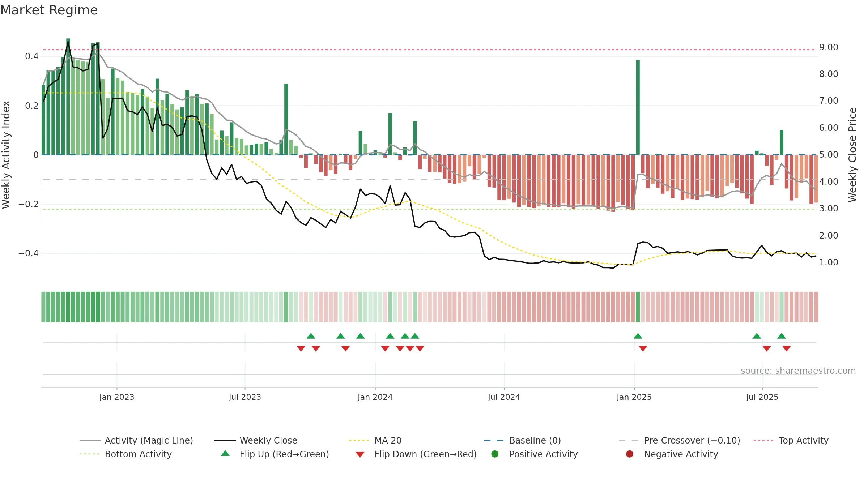Image resolution: width=868 pixels, height=488 pixels.
Task: Select the Flip Up marker near Jan 2025
Action: (x=638, y=336)
